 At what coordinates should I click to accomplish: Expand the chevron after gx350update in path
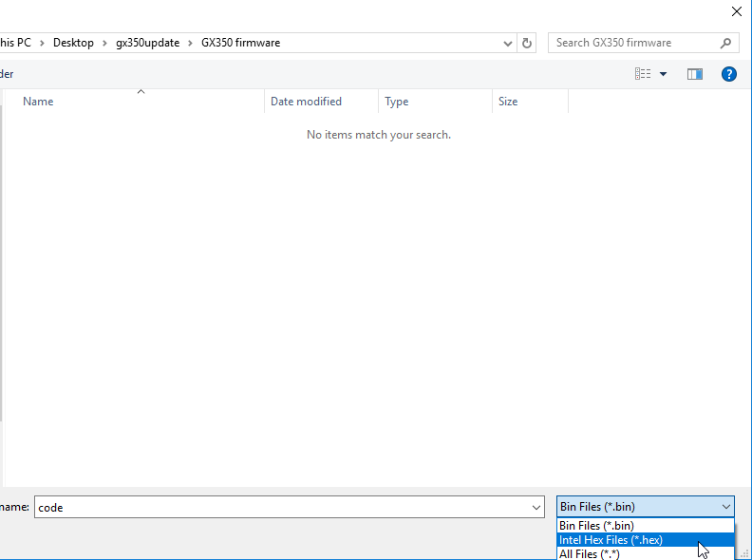pyautogui.click(x=190, y=43)
